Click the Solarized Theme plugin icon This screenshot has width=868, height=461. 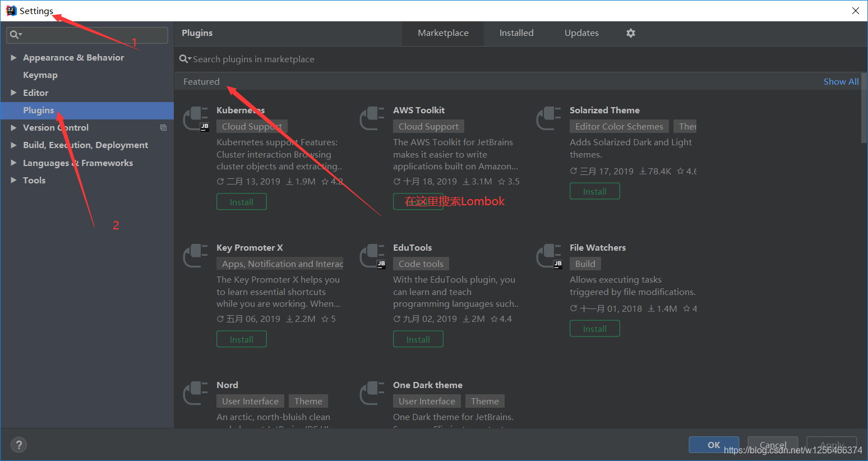point(549,119)
